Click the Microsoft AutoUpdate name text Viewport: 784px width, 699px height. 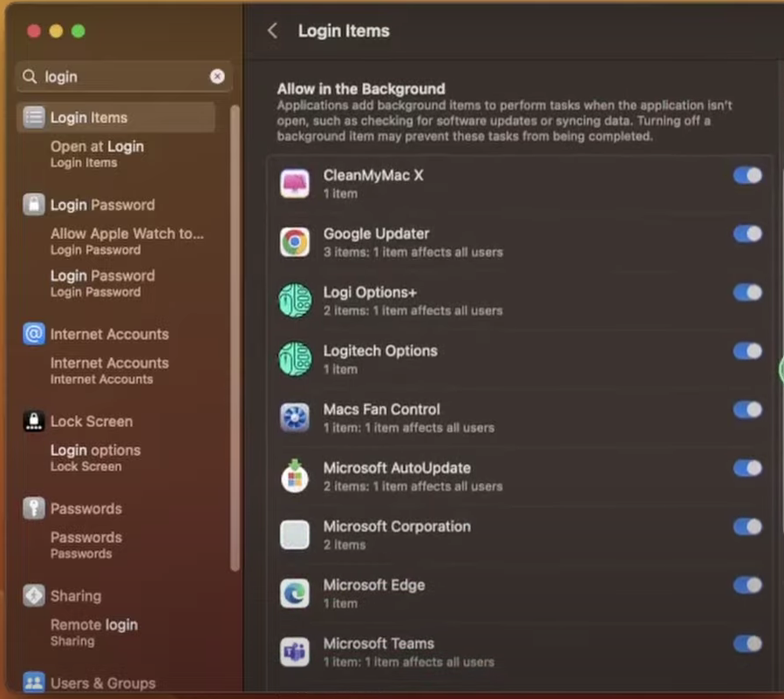397,468
